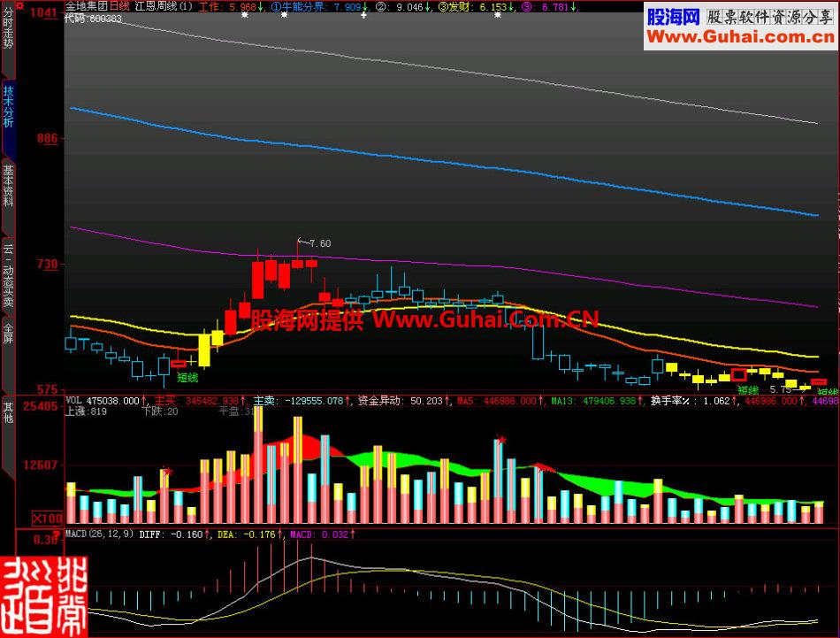Screen dimensions: 840x638
Task: Click the green 短线 signal near left candles
Action: 187,378
